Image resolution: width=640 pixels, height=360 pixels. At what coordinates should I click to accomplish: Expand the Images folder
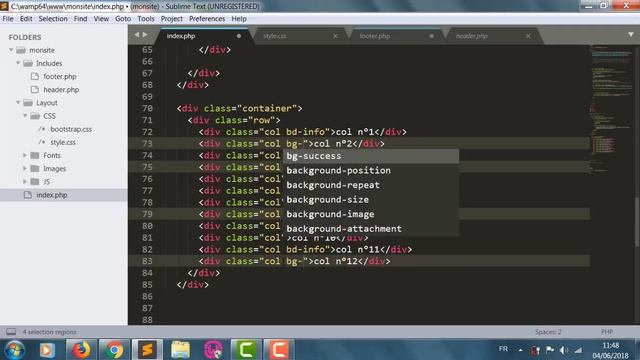tap(25, 168)
